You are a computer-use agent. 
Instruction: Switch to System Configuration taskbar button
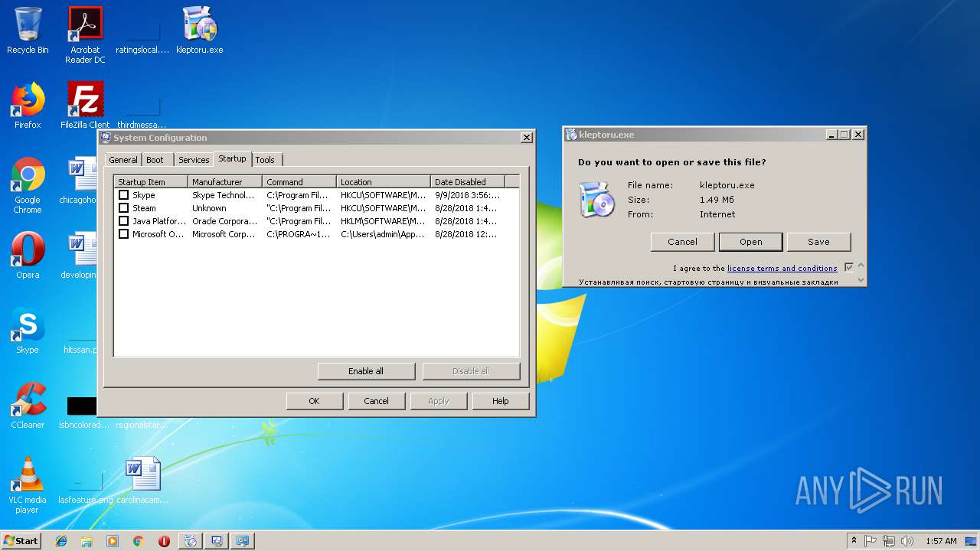click(x=217, y=541)
